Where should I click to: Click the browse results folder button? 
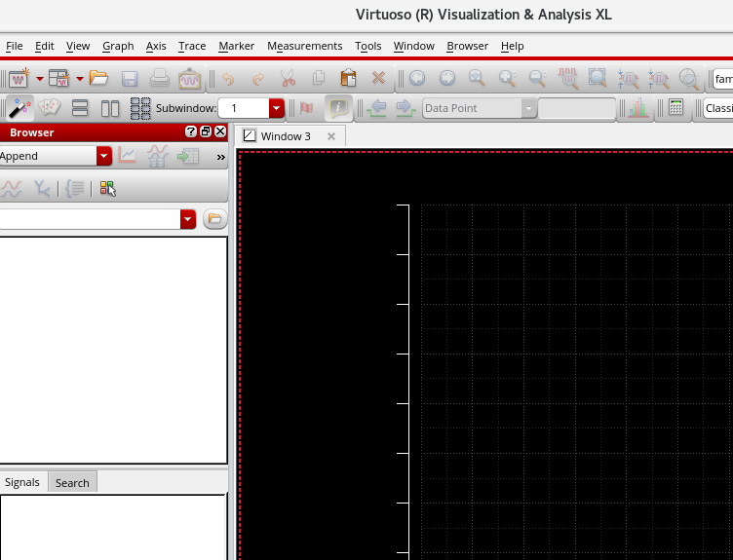(213, 219)
